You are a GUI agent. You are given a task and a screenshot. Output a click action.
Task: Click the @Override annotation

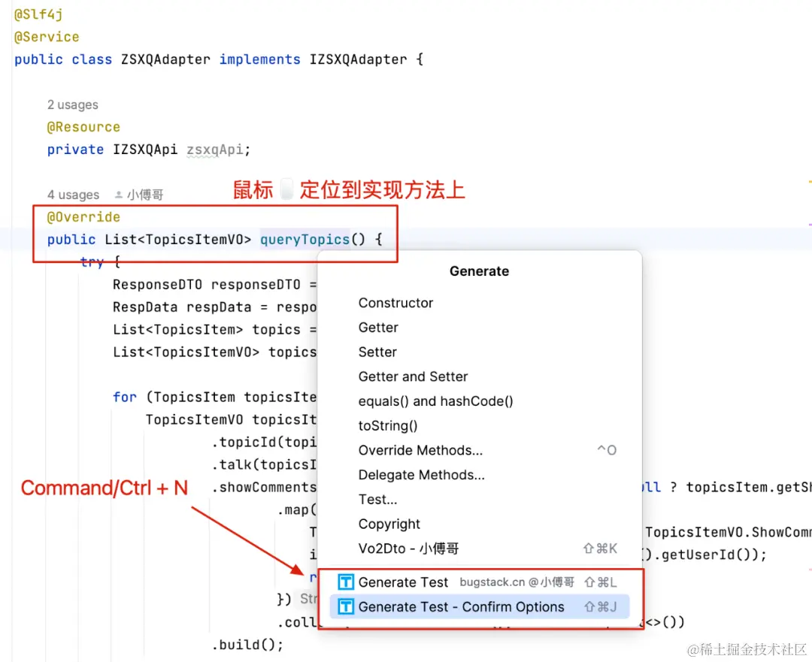(x=83, y=217)
